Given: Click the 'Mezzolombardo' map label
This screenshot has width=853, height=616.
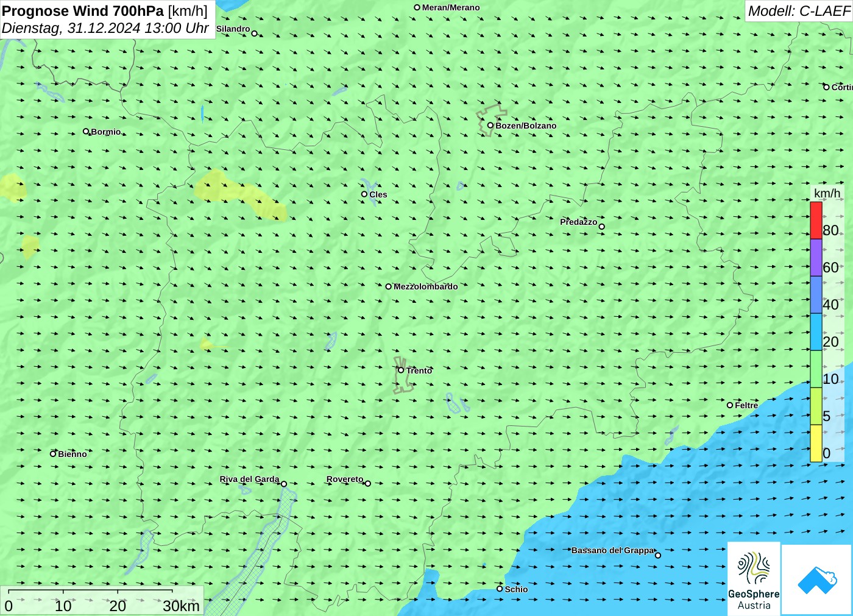Looking at the screenshot, I should tap(425, 286).
